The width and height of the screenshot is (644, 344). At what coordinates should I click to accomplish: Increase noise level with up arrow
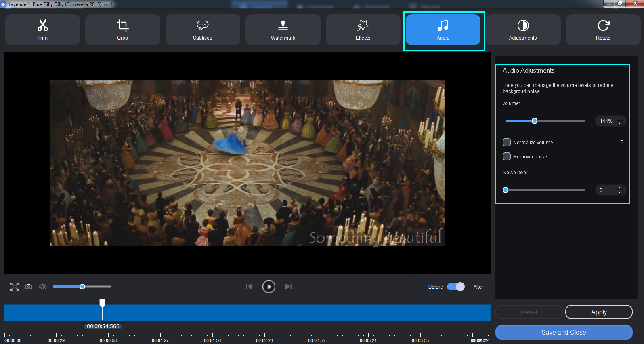620,188
